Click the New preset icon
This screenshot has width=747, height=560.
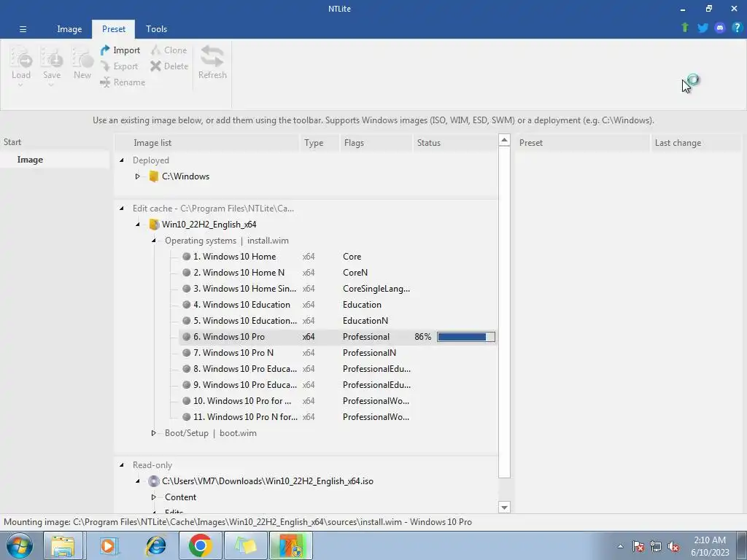[x=82, y=58]
